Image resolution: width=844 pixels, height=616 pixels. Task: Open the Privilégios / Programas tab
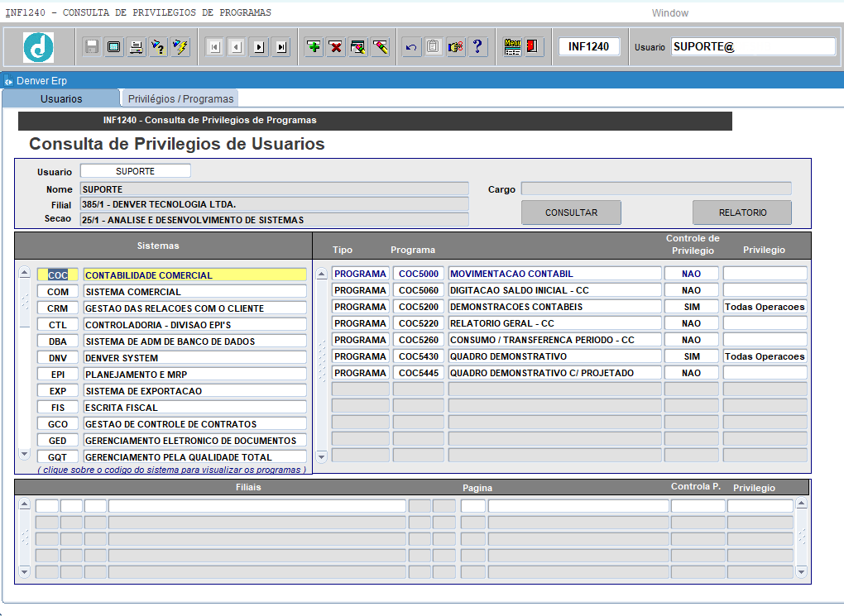point(180,99)
